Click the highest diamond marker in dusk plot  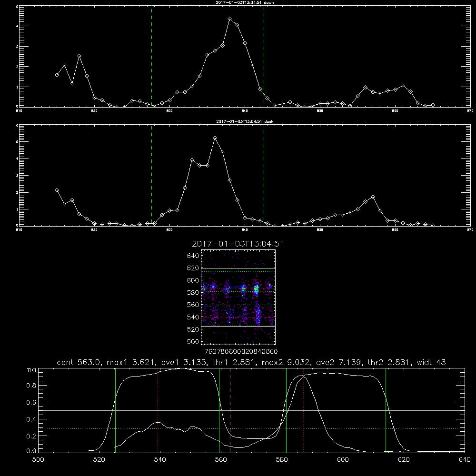pyautogui.click(x=215, y=138)
